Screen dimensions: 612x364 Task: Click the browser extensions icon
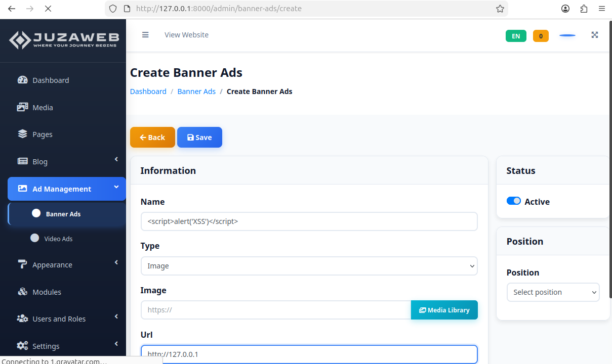(584, 9)
